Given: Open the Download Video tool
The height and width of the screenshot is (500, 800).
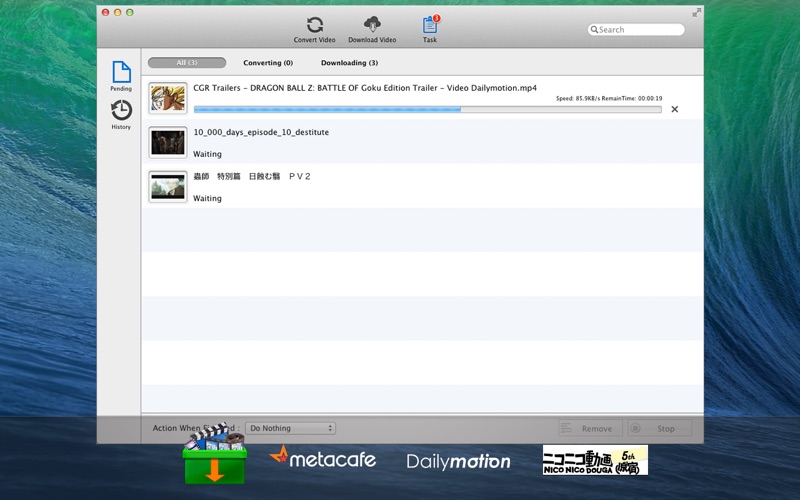Looking at the screenshot, I should pyautogui.click(x=372, y=30).
